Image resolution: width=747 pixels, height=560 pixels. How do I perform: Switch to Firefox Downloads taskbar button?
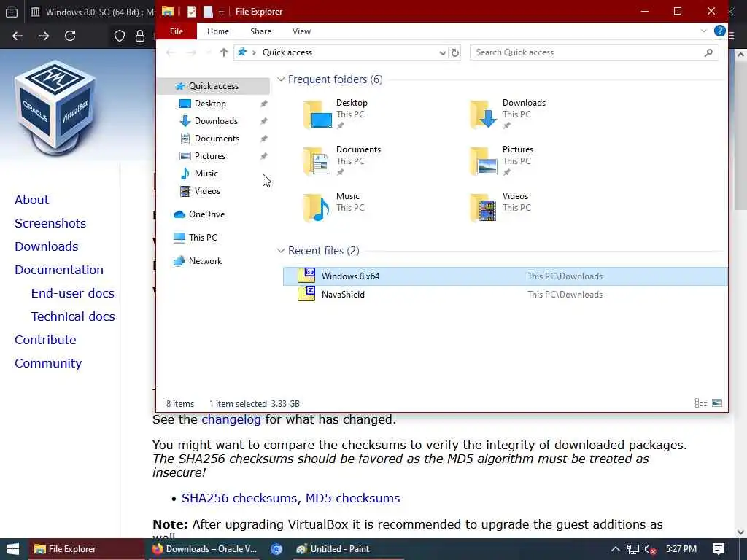pyautogui.click(x=204, y=549)
